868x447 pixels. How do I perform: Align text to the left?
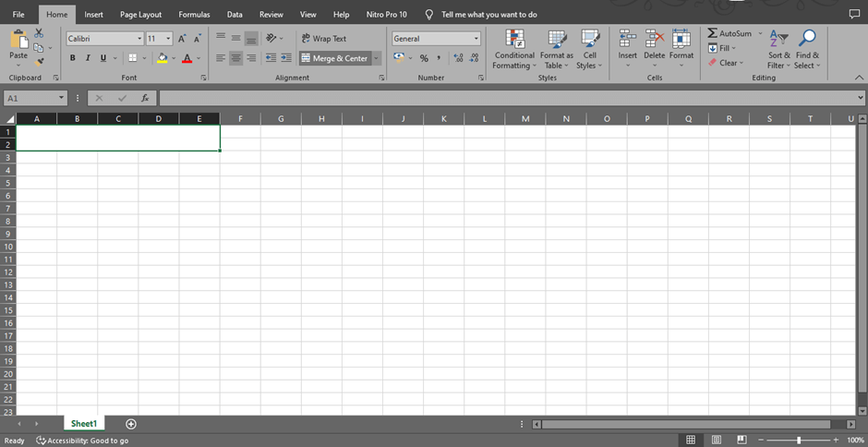pyautogui.click(x=221, y=57)
